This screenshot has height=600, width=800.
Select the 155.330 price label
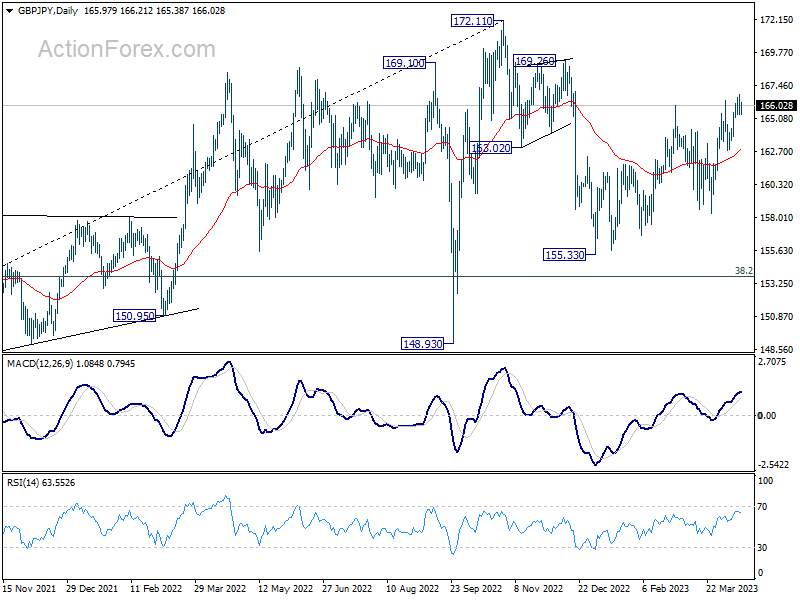[564, 255]
